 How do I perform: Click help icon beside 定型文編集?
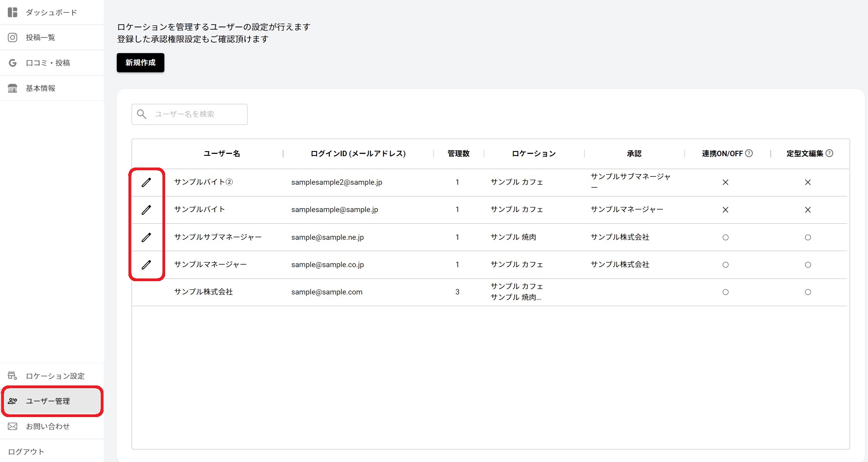coord(829,153)
